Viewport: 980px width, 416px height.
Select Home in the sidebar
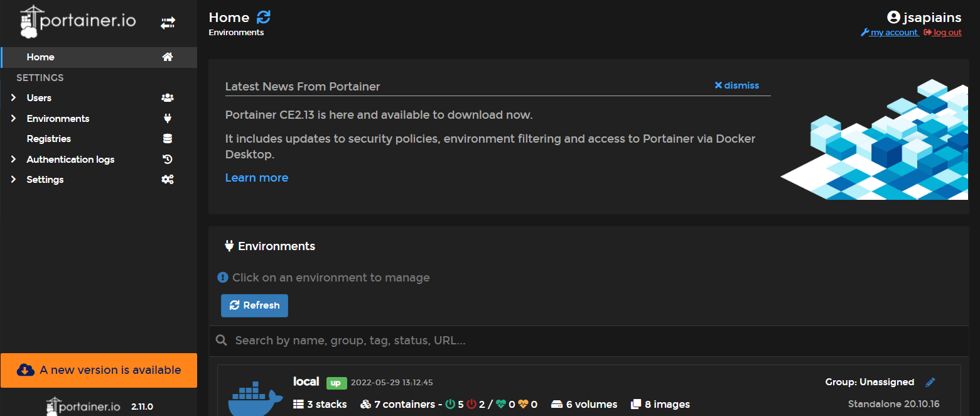(x=41, y=57)
